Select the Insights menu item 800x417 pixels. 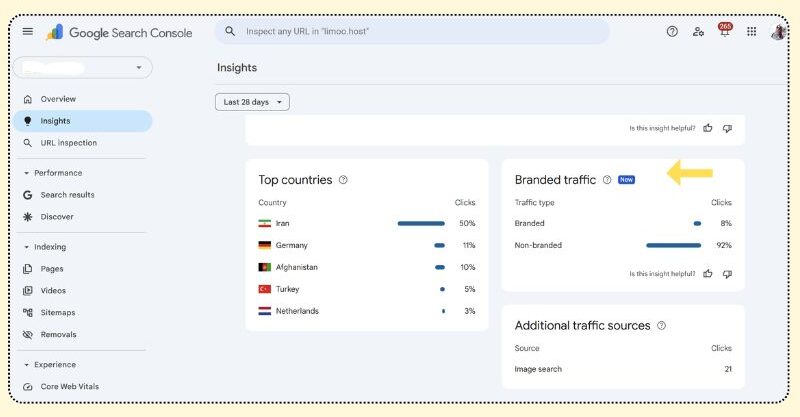[x=83, y=121]
